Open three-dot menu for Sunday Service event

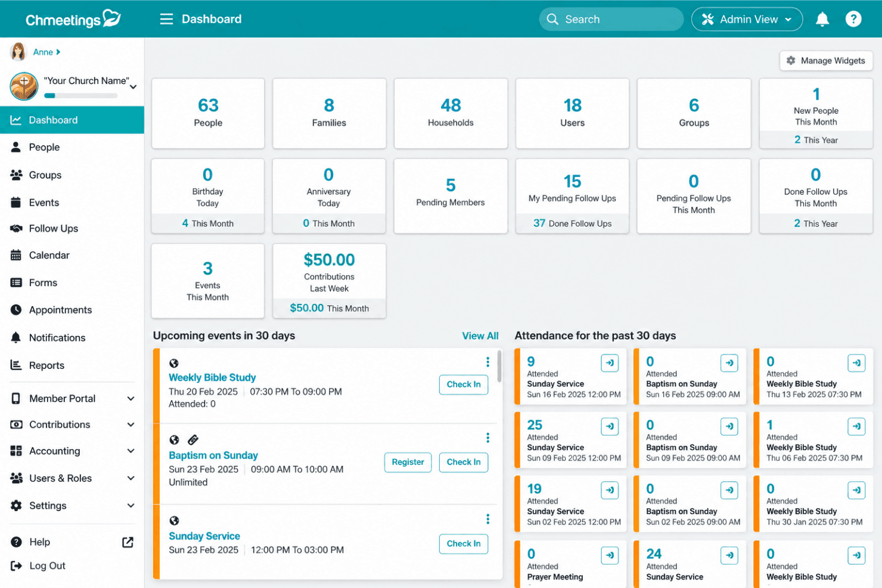[x=487, y=519]
